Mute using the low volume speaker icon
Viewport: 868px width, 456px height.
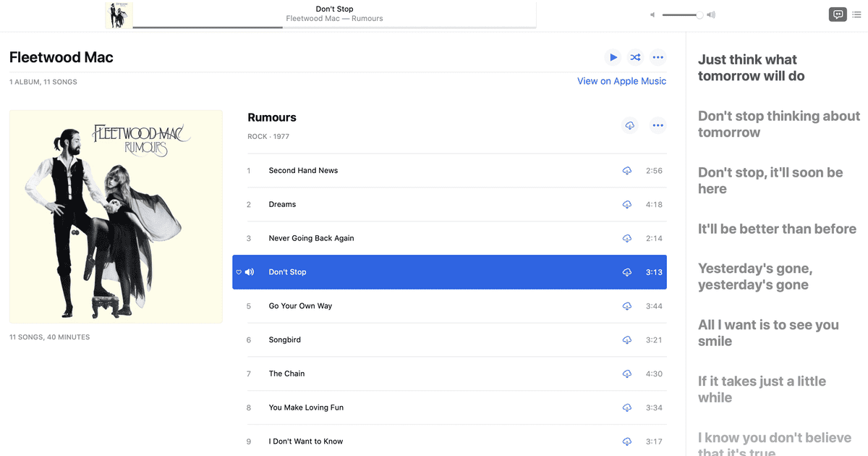652,14
